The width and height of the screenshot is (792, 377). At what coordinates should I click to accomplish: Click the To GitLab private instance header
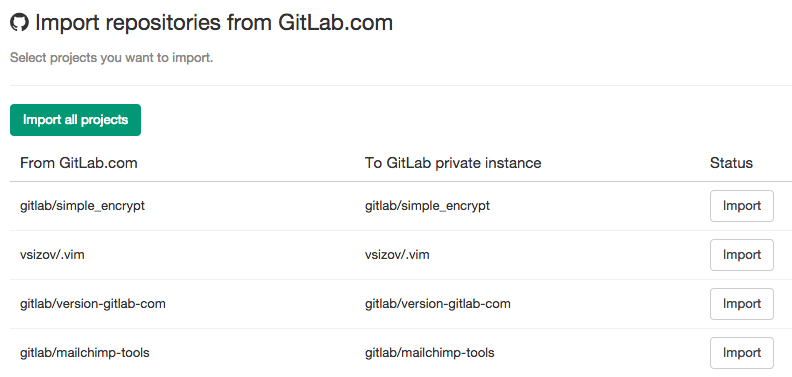tap(453, 163)
